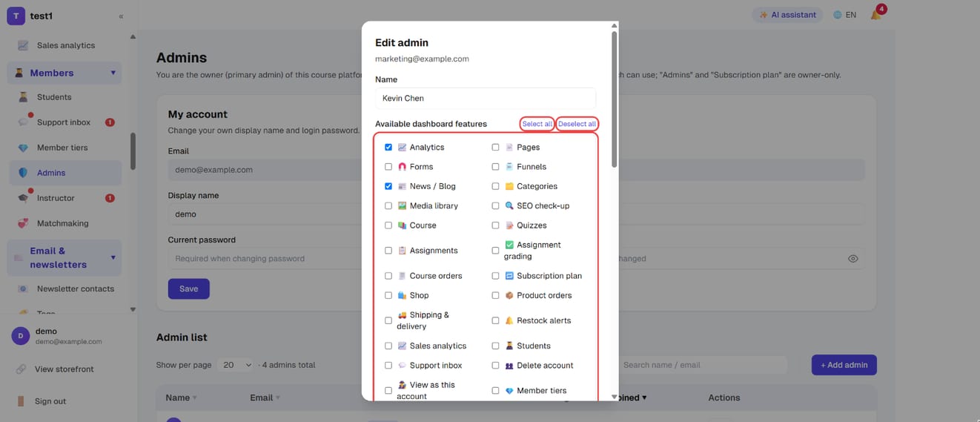980x422 pixels.
Task: Sort admin list by Name column
Action: click(182, 398)
